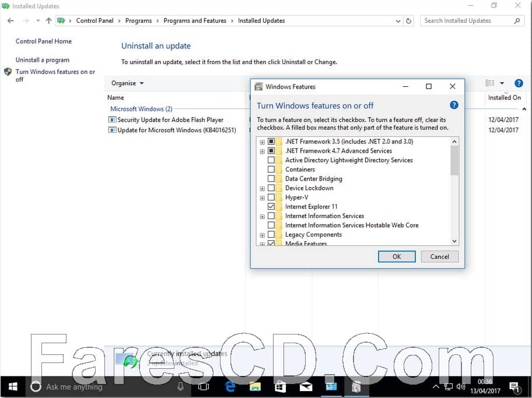The height and width of the screenshot is (398, 532).
Task: Click the volume speaker tray icon
Action: click(x=460, y=386)
